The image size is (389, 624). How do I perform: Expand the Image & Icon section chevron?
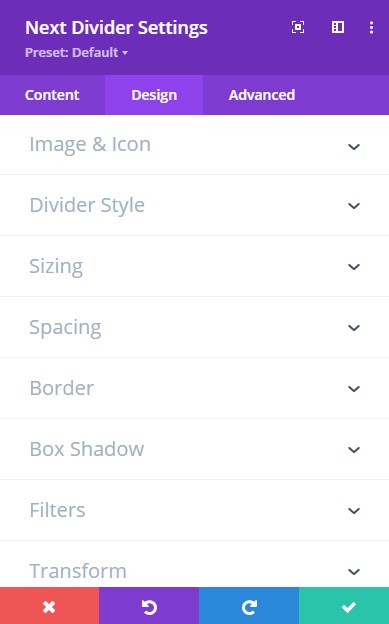tap(354, 146)
